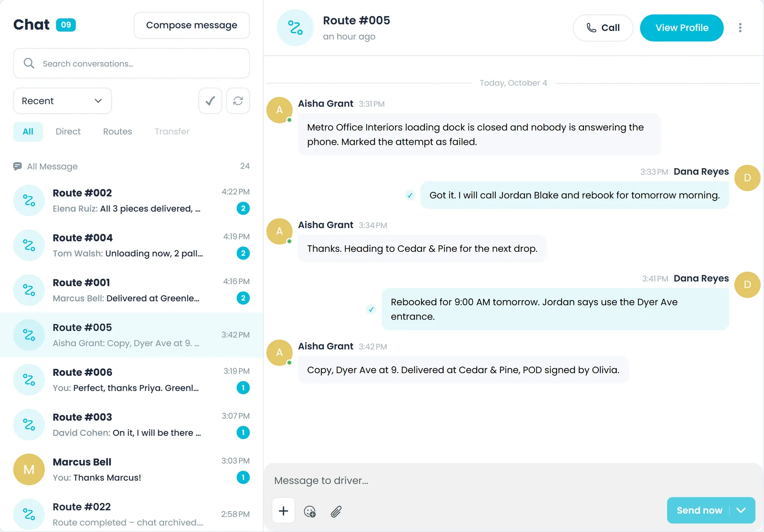This screenshot has height=532, width=764.
Task: Call the Route #005 driver
Action: 603,28
